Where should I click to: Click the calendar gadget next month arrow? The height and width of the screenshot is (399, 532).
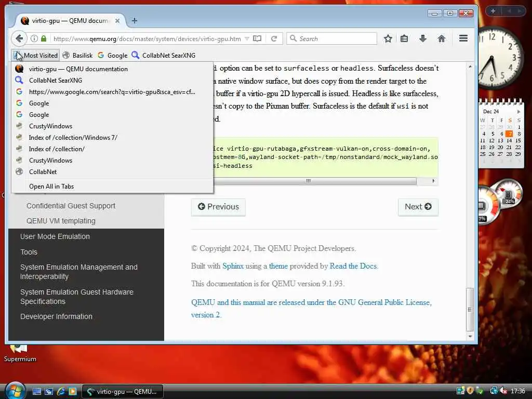pos(518,112)
